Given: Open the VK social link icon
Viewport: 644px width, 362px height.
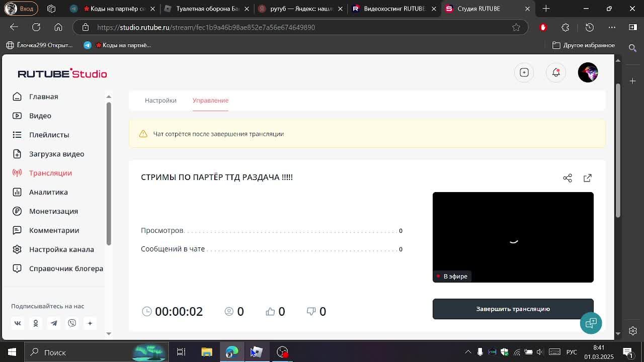Looking at the screenshot, I should click(18, 323).
